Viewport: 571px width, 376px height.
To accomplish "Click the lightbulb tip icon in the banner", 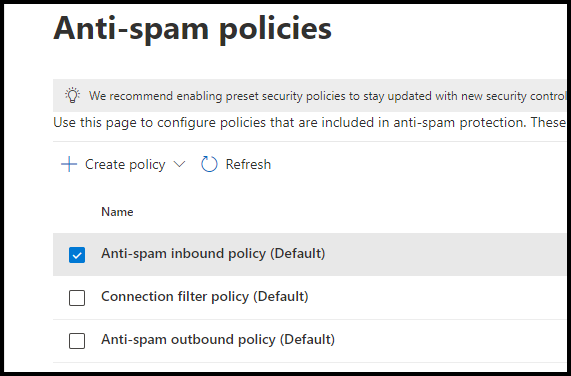I will (72, 95).
